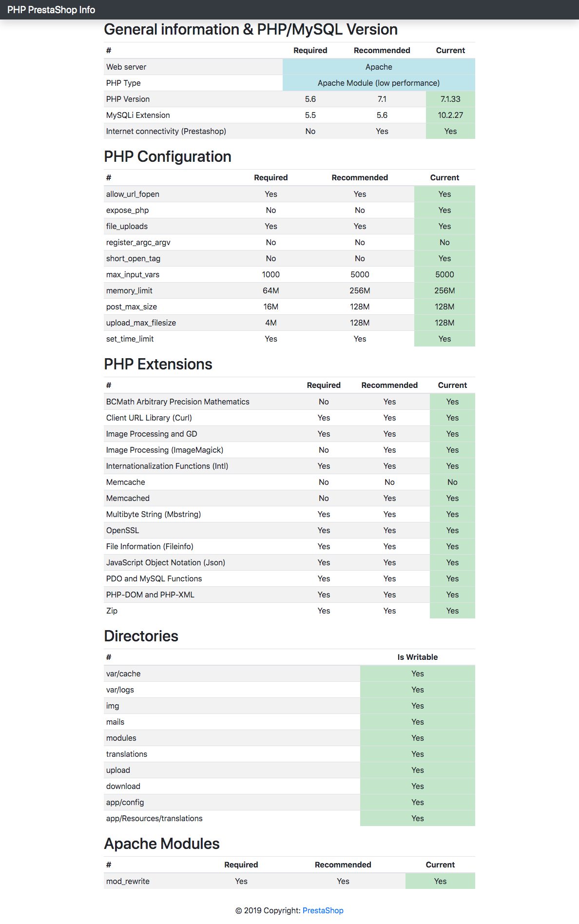This screenshot has height=924, width=579.
Task: Open the PrestaShop copyright link
Action: click(x=323, y=910)
